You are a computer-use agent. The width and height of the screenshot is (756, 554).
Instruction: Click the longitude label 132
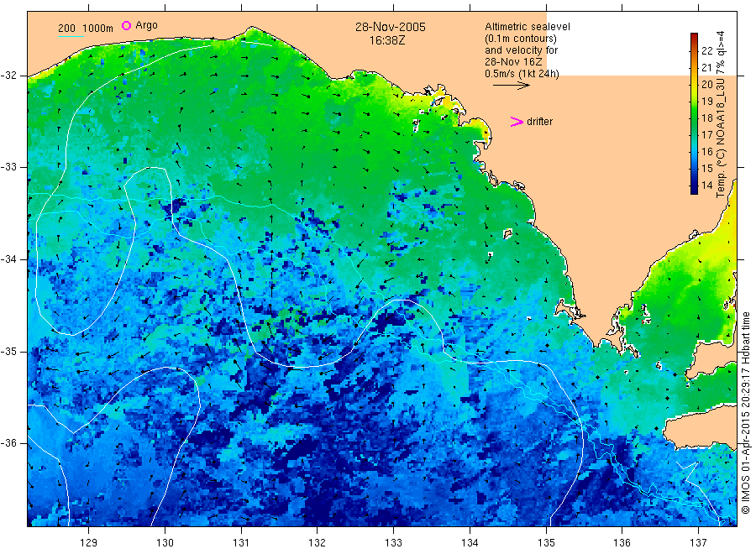[318, 543]
